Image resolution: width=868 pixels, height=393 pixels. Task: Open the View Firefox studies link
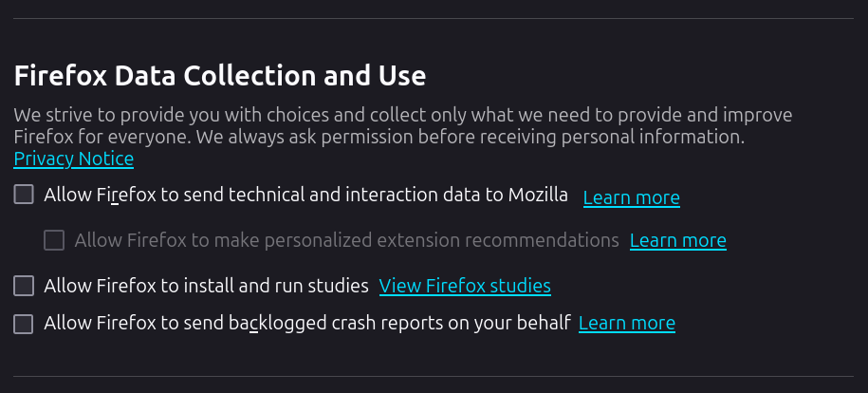click(465, 286)
